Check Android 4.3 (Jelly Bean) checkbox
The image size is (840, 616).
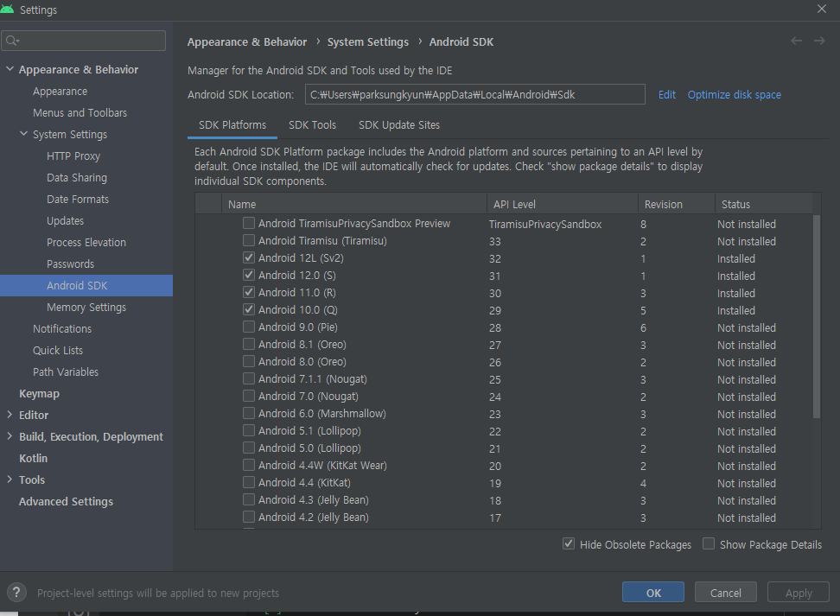(249, 499)
